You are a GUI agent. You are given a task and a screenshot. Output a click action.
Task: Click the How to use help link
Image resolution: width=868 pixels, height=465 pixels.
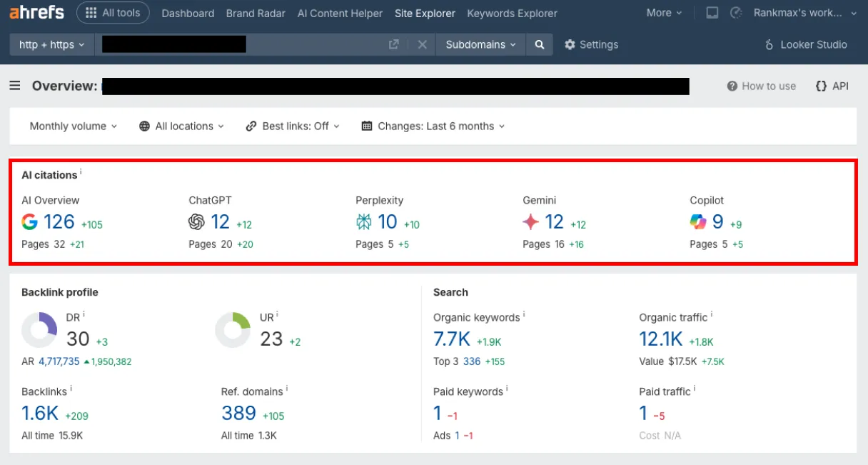(x=761, y=86)
